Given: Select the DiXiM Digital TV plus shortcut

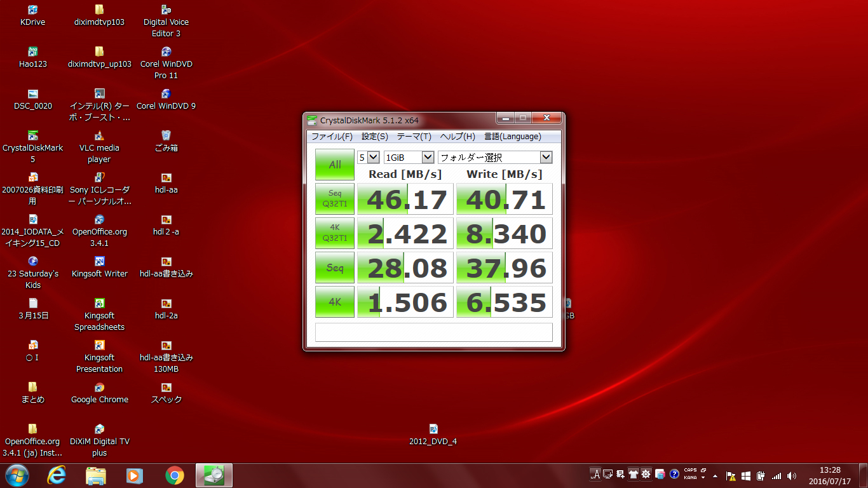Looking at the screenshot, I should pyautogui.click(x=99, y=441).
